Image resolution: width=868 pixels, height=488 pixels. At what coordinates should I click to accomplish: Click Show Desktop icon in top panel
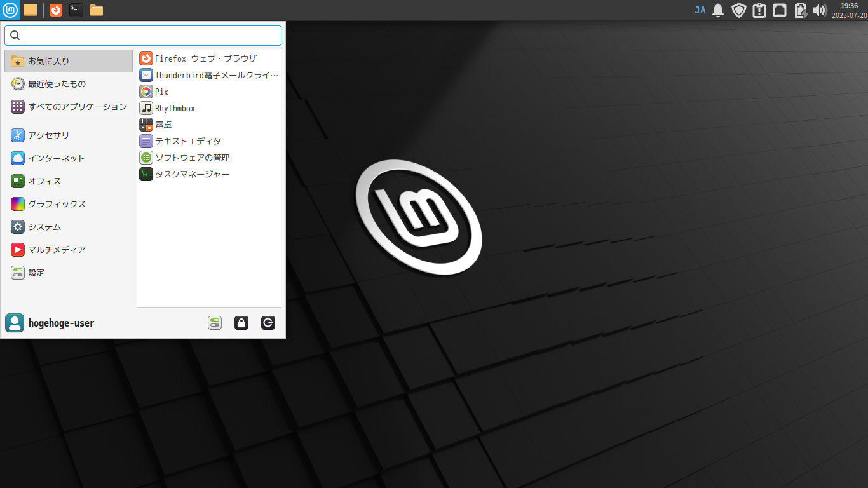click(31, 10)
